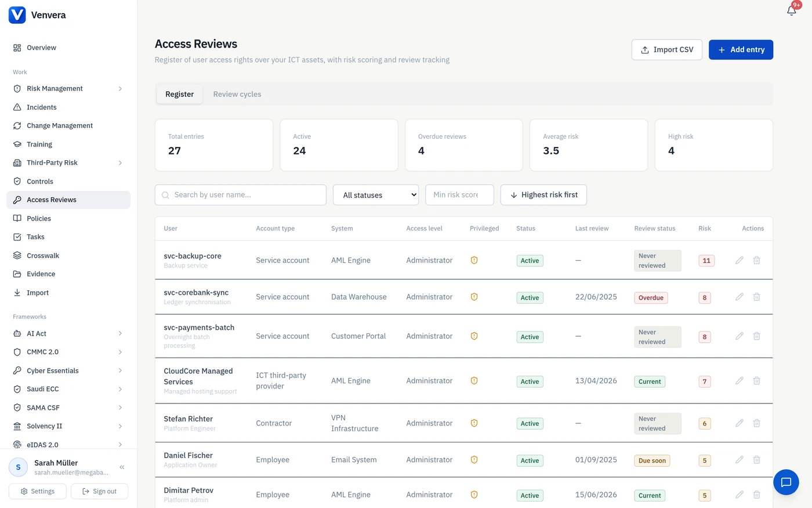Click Sign out
The height and width of the screenshot is (508, 812).
[100, 491]
